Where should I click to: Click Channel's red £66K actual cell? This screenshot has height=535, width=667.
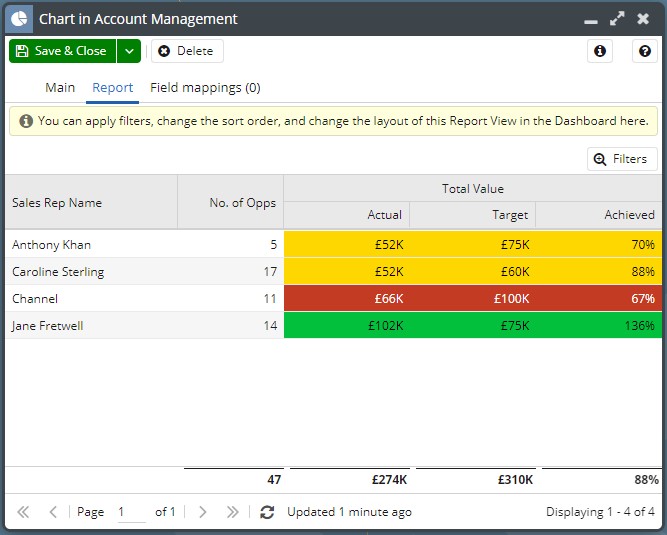[x=347, y=299]
